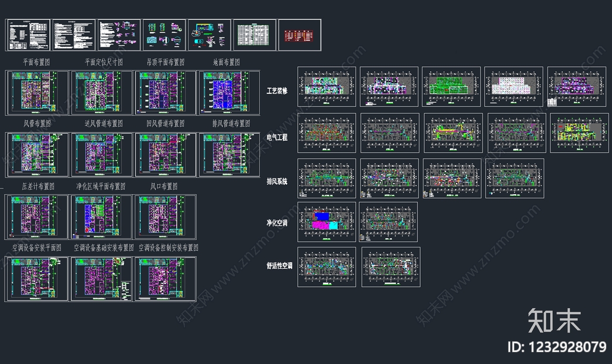Select the 净化空调 row heading
This screenshot has width=612, height=364.
(x=277, y=223)
